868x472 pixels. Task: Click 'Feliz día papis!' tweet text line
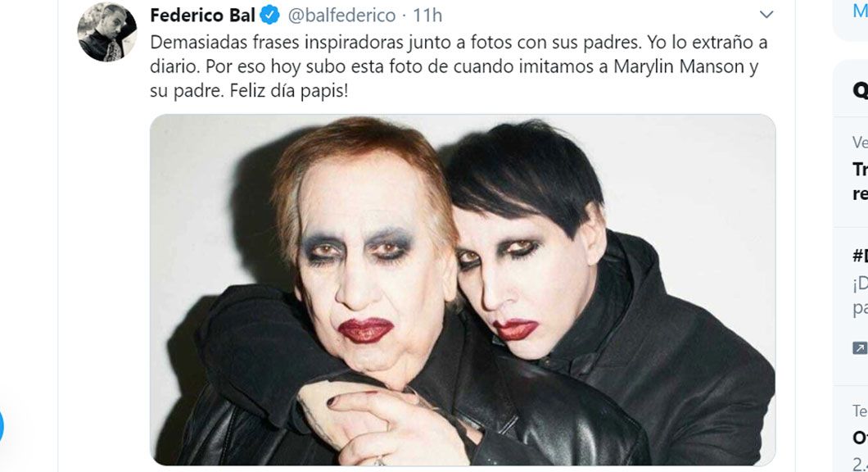coord(289,90)
